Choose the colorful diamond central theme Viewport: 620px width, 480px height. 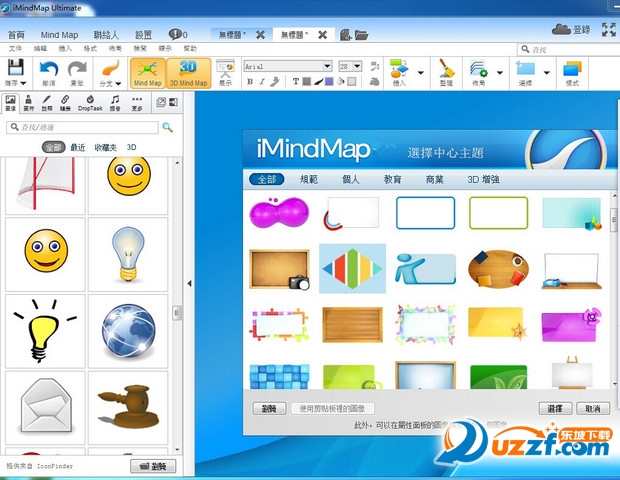(x=352, y=268)
